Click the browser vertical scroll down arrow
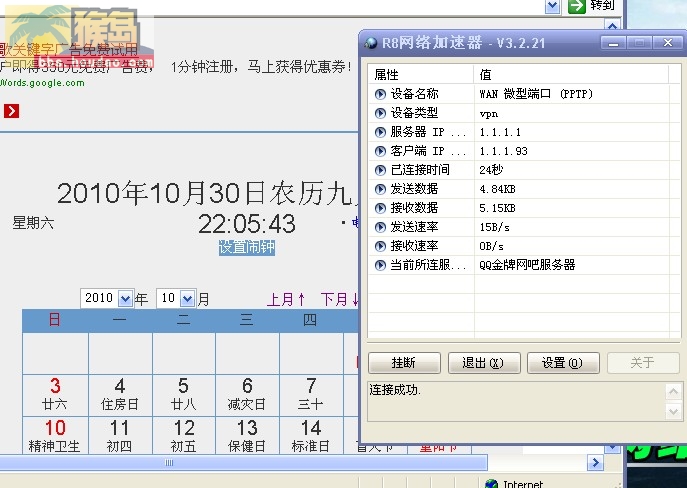This screenshot has height=488, width=687. (612, 448)
